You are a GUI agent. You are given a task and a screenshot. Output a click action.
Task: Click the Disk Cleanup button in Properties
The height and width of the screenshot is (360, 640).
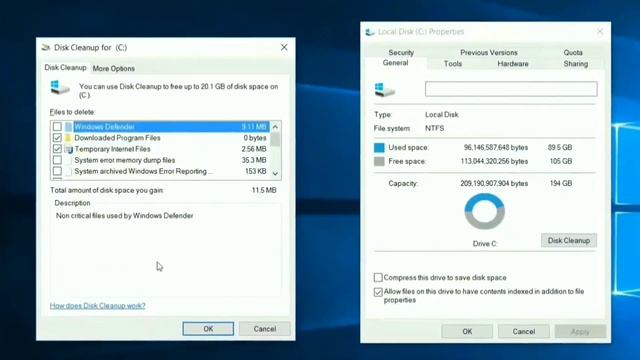[x=569, y=240]
